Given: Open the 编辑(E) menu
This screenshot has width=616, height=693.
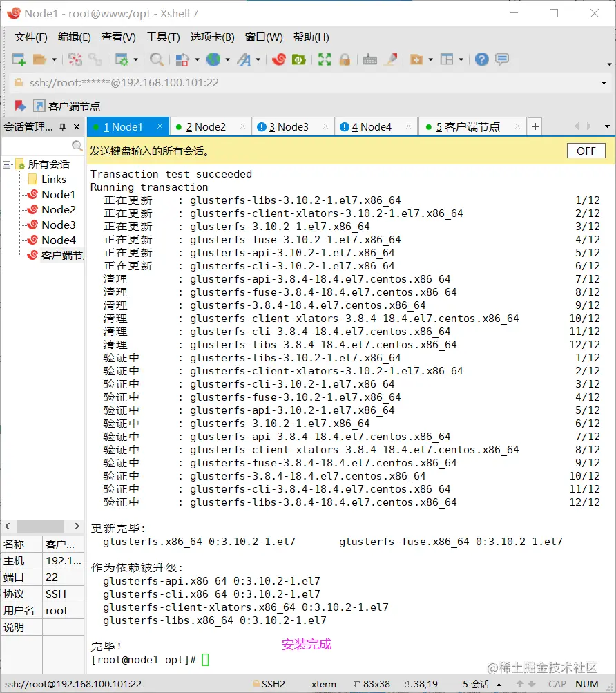Looking at the screenshot, I should 75,37.
